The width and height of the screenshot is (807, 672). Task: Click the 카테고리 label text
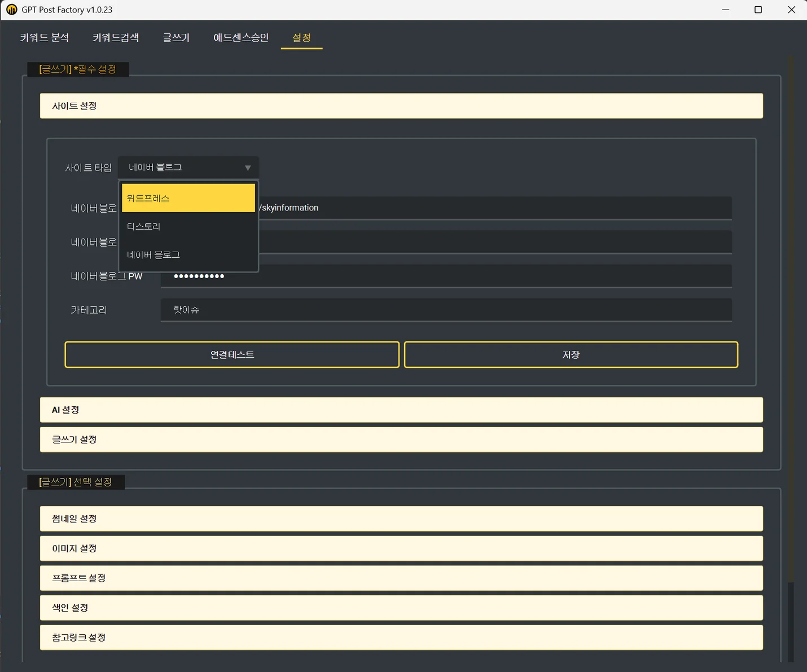pyautogui.click(x=89, y=310)
